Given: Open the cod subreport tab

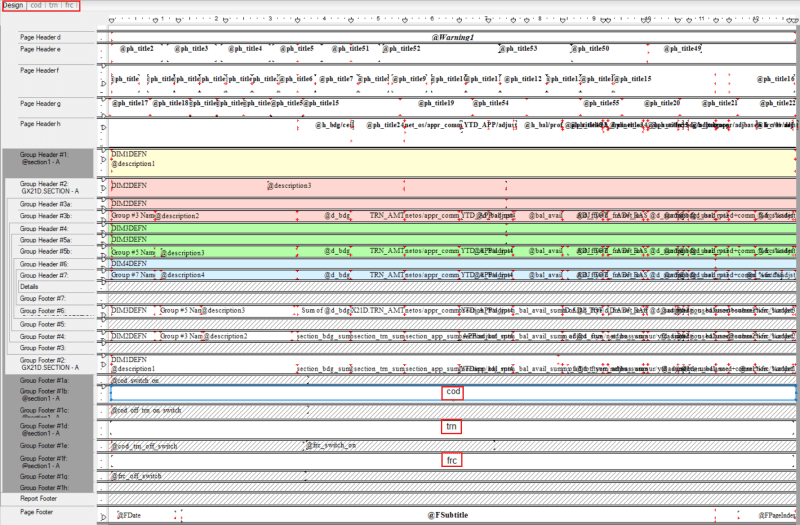Looking at the screenshot, I should (36, 5).
